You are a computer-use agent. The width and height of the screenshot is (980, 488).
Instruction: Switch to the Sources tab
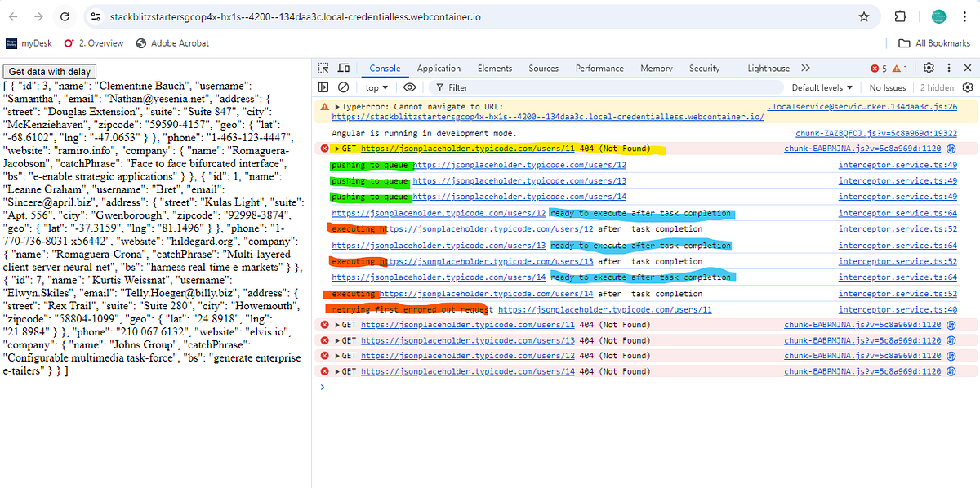[543, 69]
